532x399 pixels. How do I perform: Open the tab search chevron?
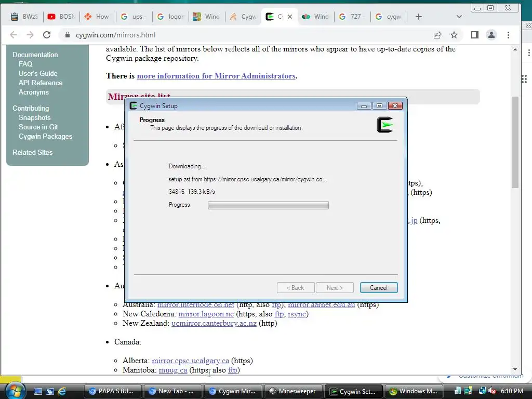tap(459, 17)
